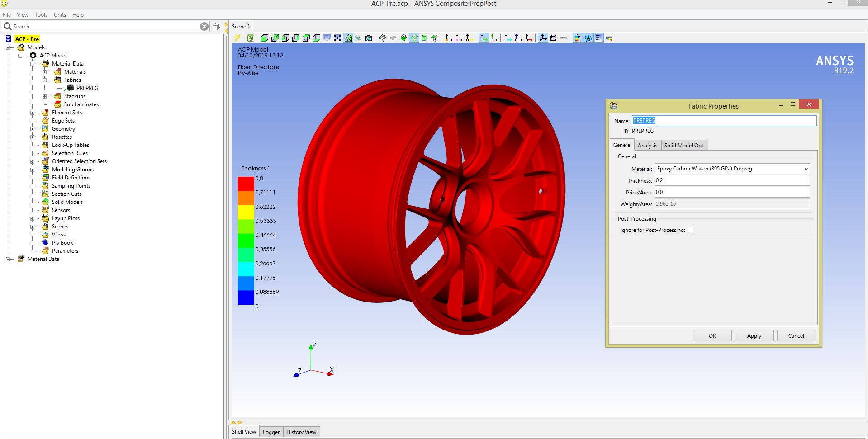Select Sub Laminates in the tree

pyautogui.click(x=81, y=104)
